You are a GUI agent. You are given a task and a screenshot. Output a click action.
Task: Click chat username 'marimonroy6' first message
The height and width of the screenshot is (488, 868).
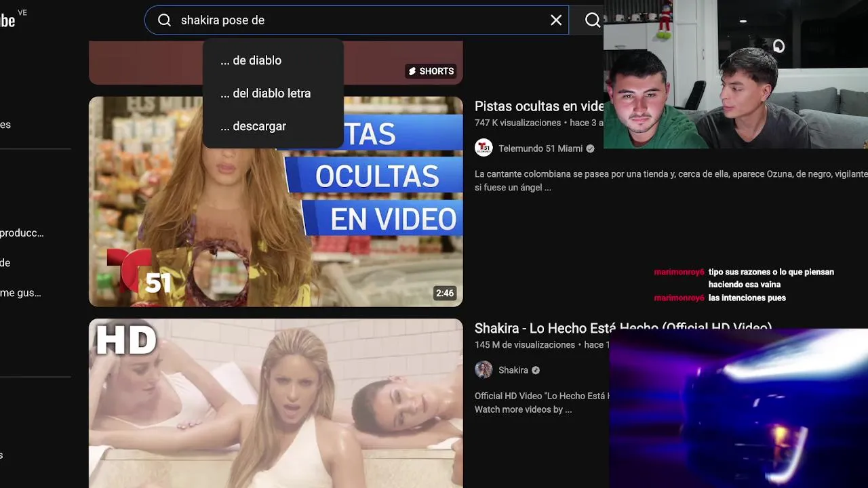click(x=679, y=272)
